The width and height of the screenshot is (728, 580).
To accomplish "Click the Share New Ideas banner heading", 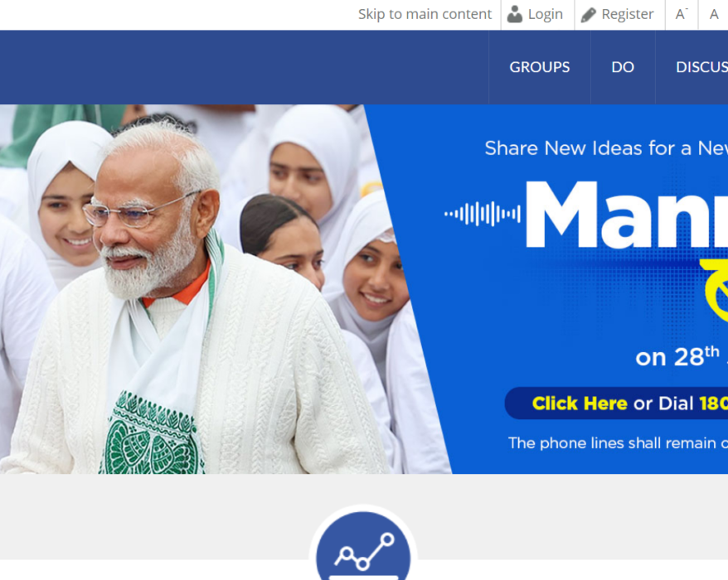I will coord(606,148).
